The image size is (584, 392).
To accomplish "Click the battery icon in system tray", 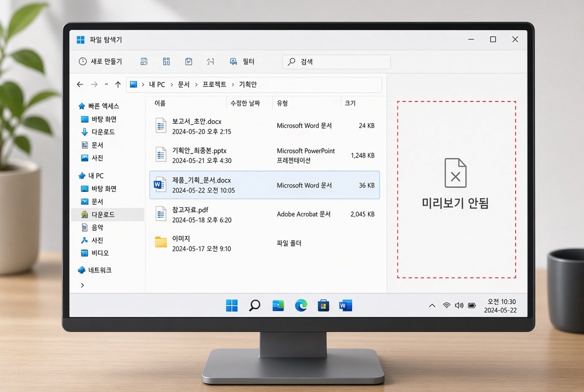I will pos(472,305).
